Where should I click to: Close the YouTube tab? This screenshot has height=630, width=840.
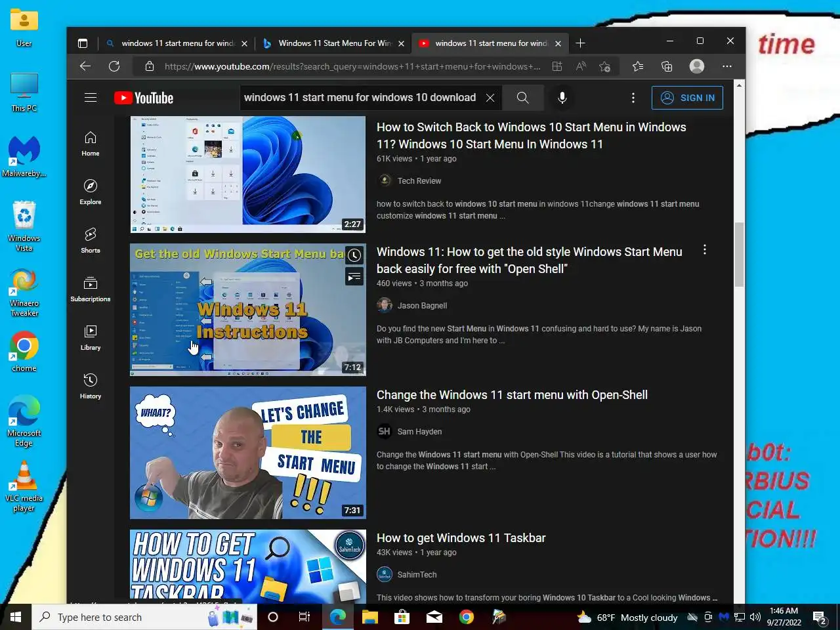[558, 44]
